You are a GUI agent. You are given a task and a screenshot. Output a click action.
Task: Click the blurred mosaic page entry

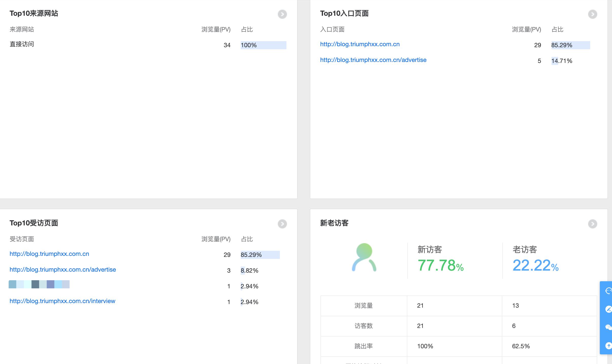click(x=39, y=285)
